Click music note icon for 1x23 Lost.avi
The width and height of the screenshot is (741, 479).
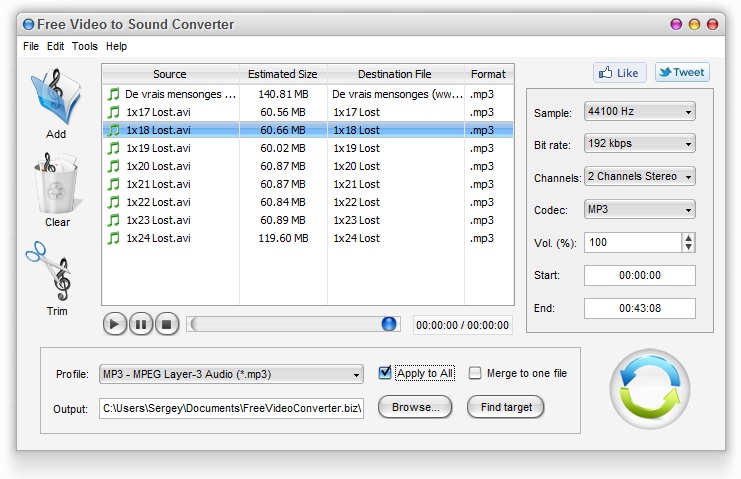point(113,220)
